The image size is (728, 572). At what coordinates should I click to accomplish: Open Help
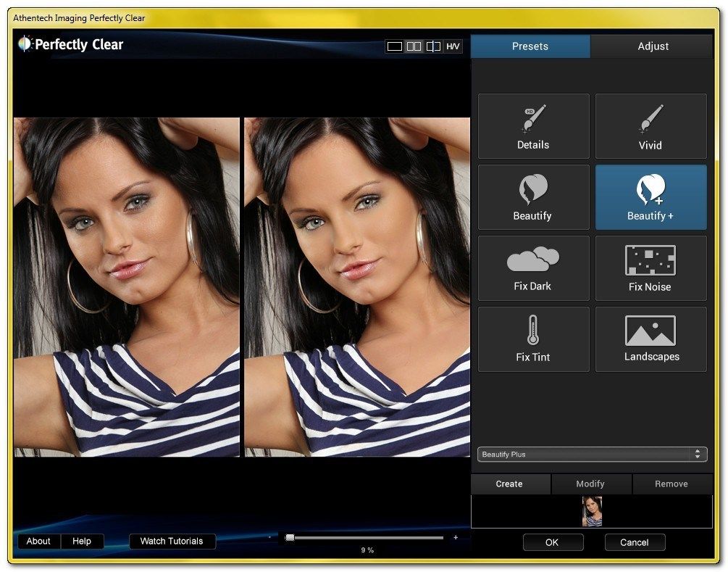click(x=82, y=542)
